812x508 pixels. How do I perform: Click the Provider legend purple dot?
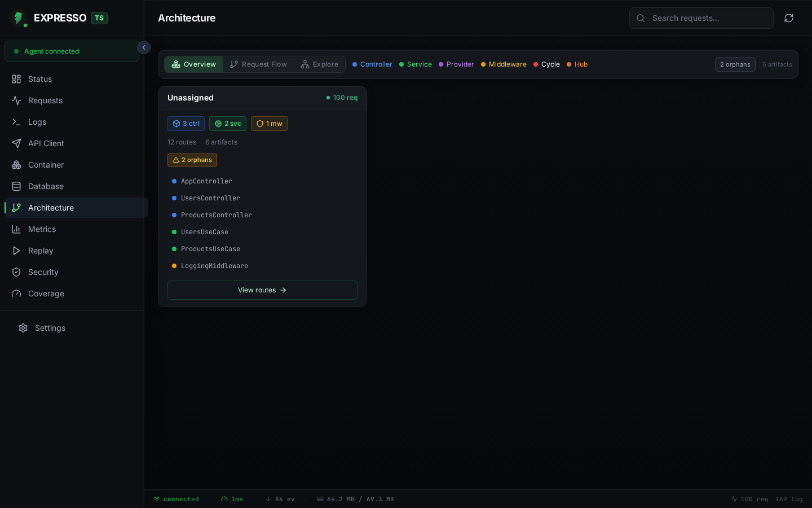click(441, 64)
